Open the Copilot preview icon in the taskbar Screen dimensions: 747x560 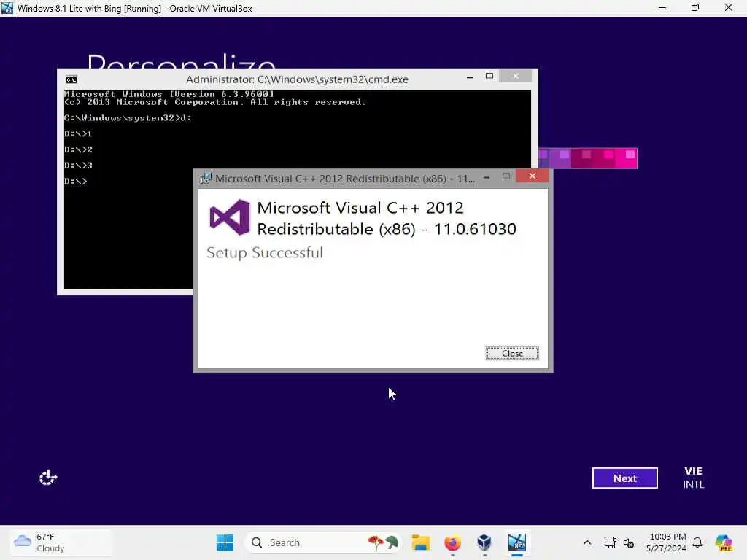[x=724, y=542]
